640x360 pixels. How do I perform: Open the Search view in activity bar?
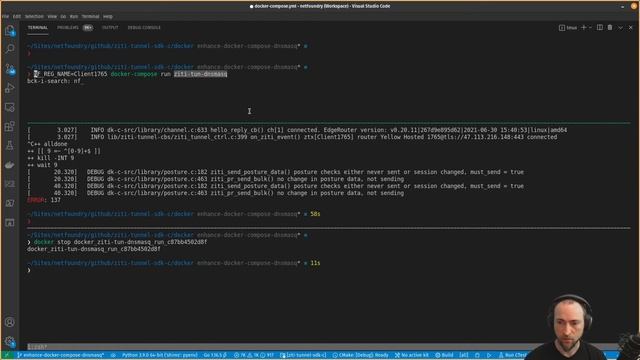(10, 49)
